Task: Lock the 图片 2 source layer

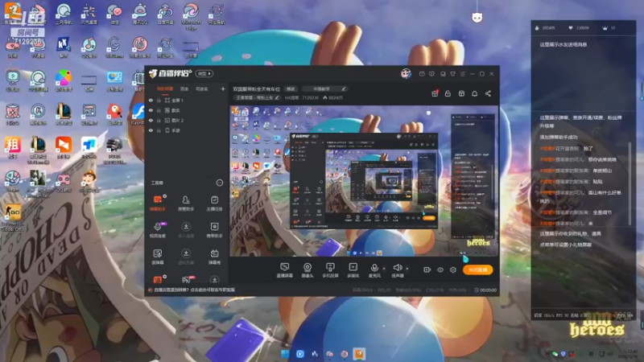Action: 159,120
